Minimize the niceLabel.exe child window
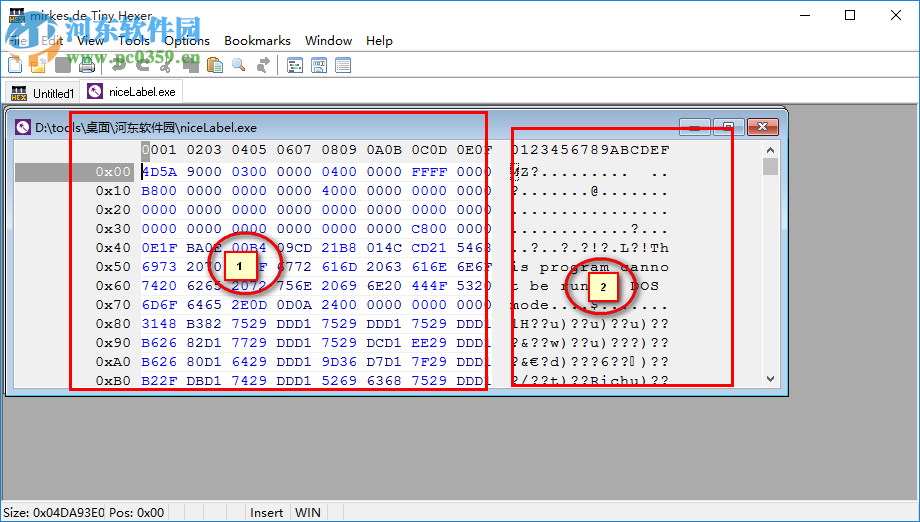 click(x=694, y=127)
